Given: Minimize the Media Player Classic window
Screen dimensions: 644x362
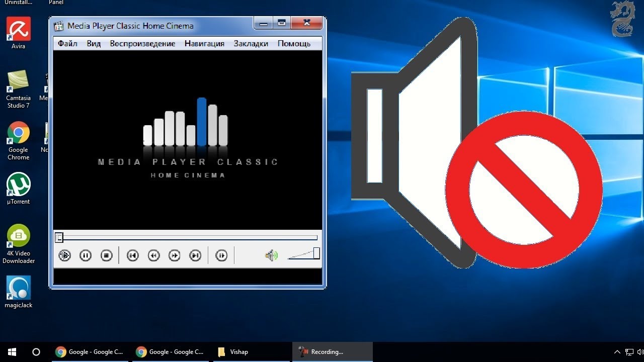Looking at the screenshot, I should point(263,23).
